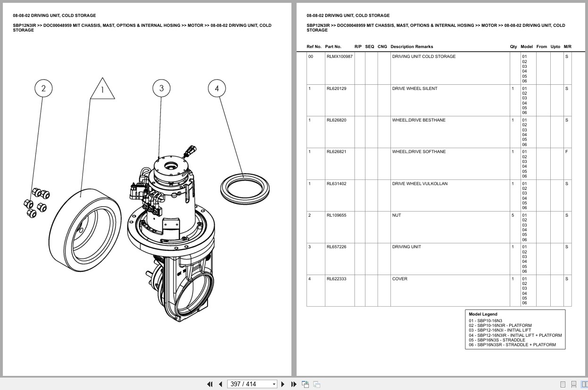Click right page title 08-08-02 DRIVING UNIT, COLD STORAGE
The height and width of the screenshot is (390, 588).
coord(348,16)
